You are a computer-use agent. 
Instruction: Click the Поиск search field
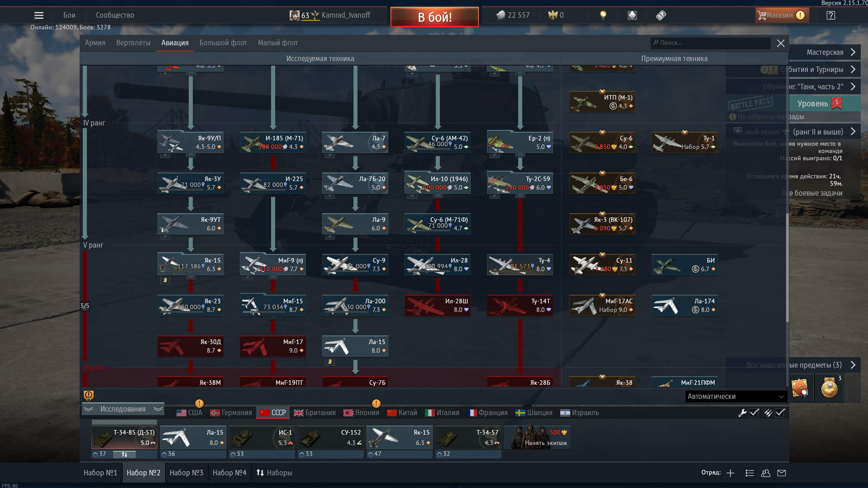coord(711,43)
